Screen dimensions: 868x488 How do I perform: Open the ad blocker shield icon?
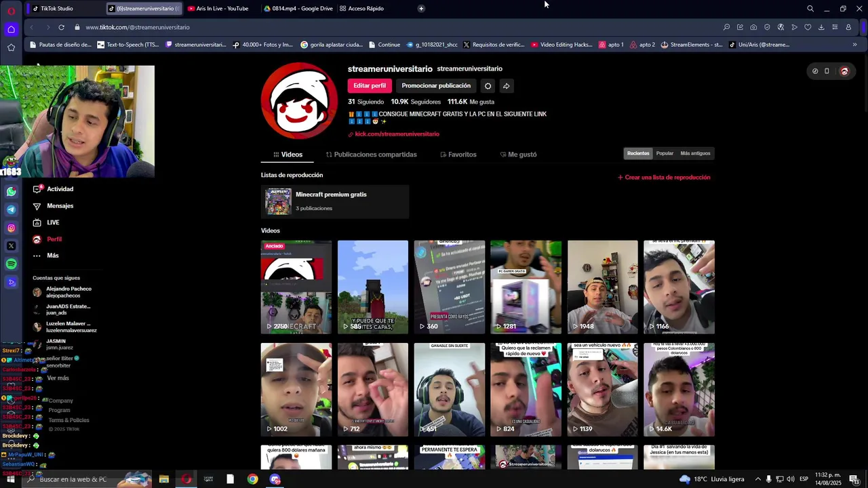tap(767, 27)
